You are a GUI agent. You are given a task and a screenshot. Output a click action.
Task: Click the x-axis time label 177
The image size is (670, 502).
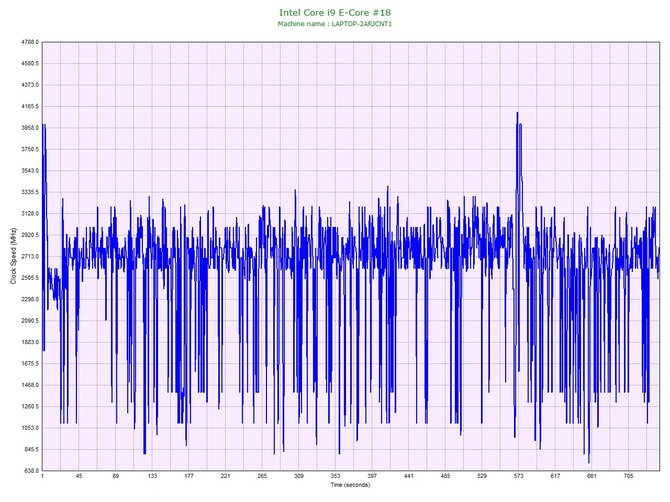coord(189,476)
